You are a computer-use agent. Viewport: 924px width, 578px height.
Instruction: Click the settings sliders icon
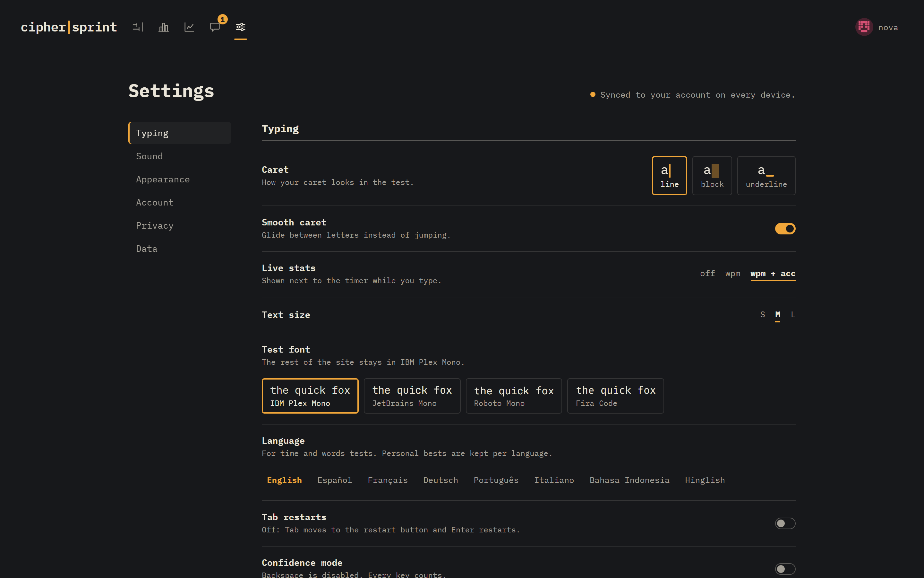[x=241, y=27]
